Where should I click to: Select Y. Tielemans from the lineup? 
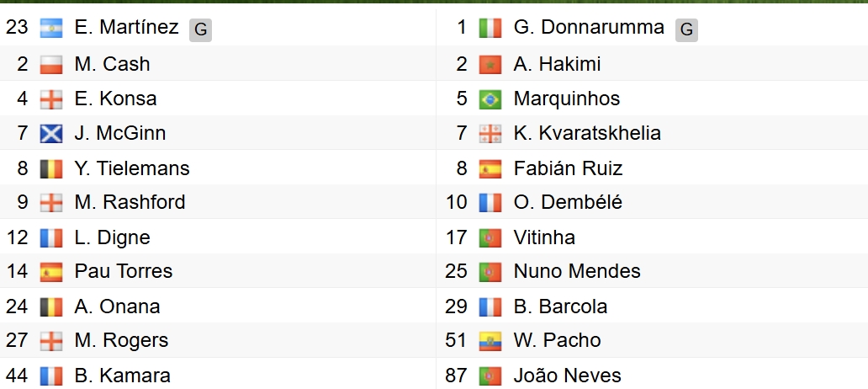[x=132, y=168]
